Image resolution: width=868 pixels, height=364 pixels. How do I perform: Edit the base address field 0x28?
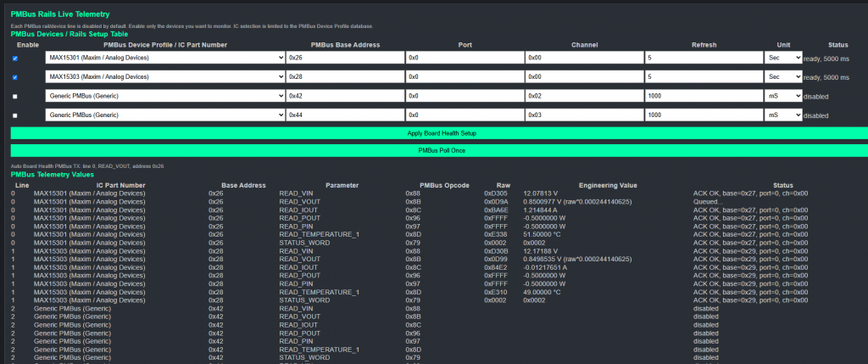tap(346, 77)
